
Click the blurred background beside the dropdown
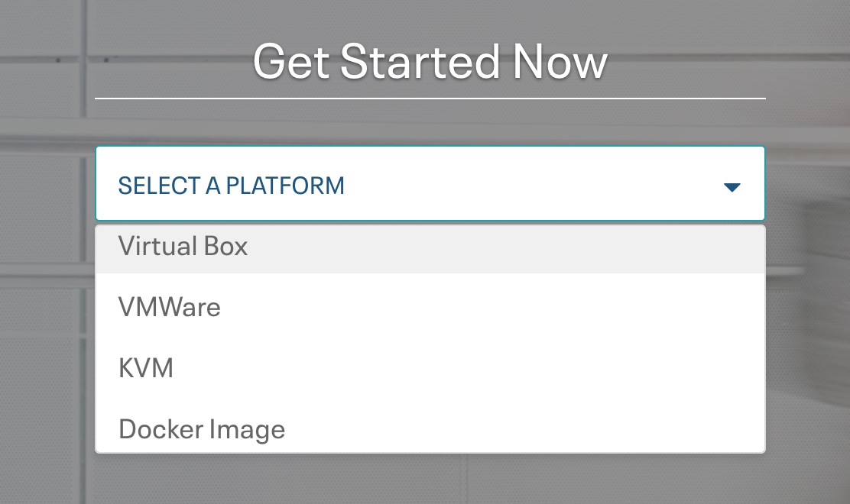coord(808,336)
